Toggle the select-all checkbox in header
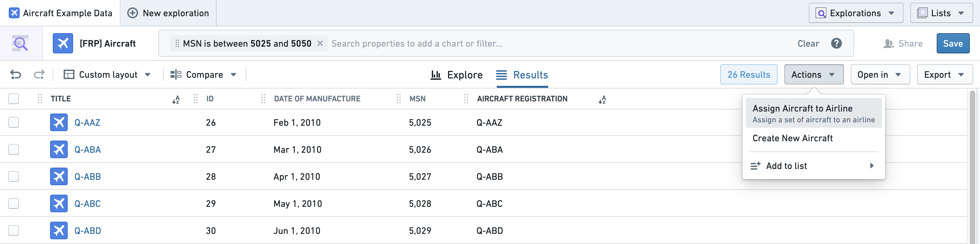 click(x=14, y=99)
